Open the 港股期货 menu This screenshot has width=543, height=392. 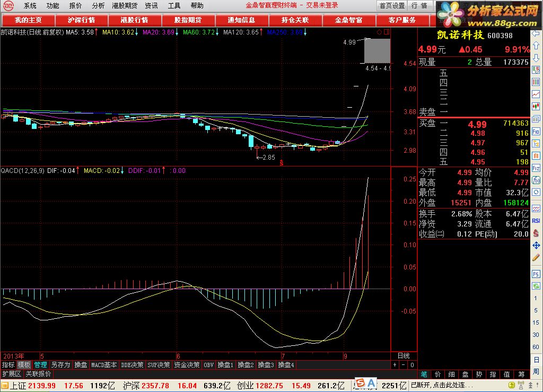125,5
